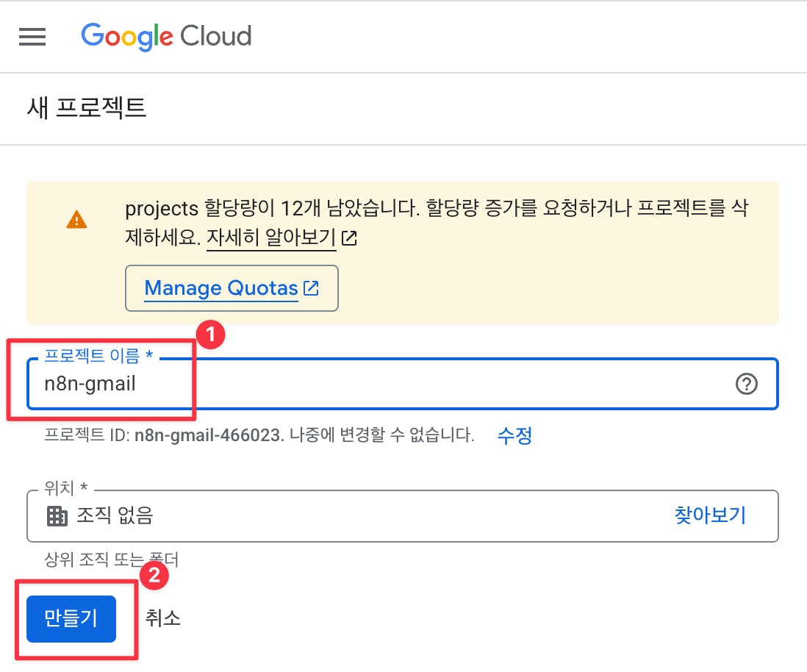807x672 pixels.
Task: Click 수정 to edit project ID
Action: coord(514,436)
